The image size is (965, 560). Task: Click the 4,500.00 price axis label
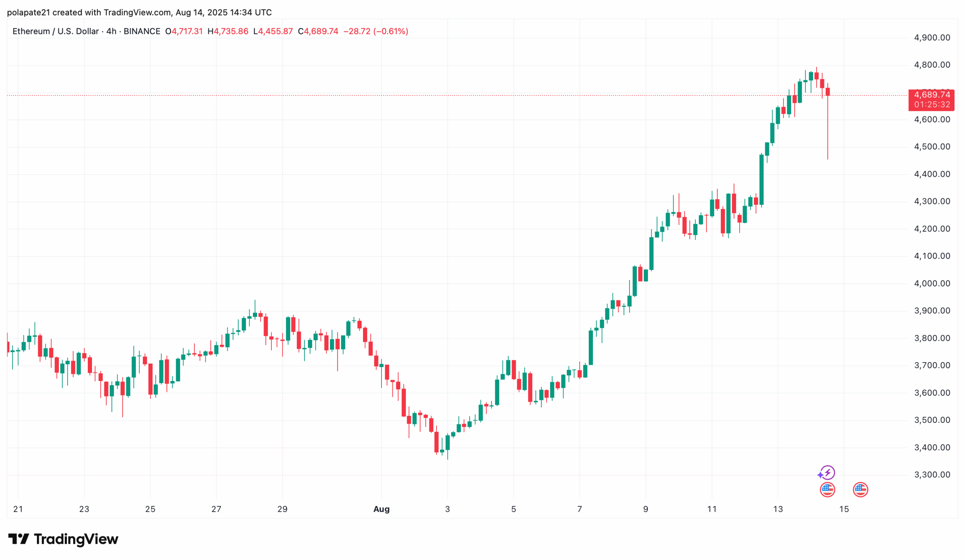[932, 147]
